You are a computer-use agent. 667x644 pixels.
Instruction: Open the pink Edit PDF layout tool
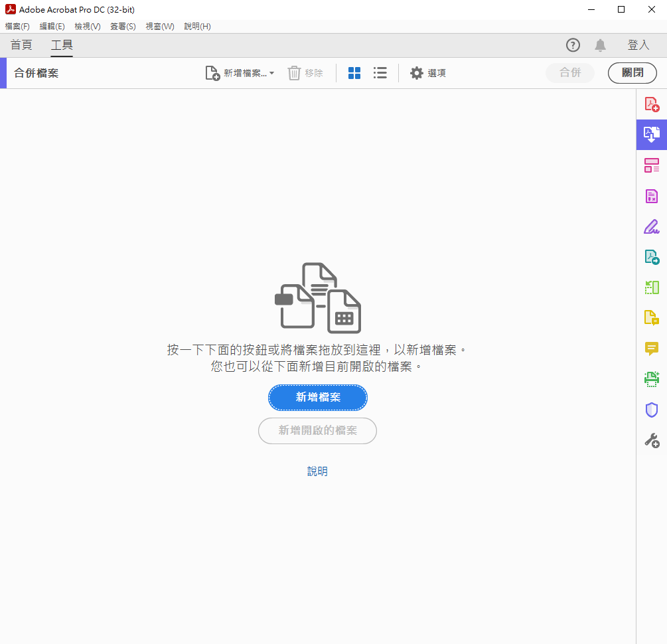coord(651,165)
